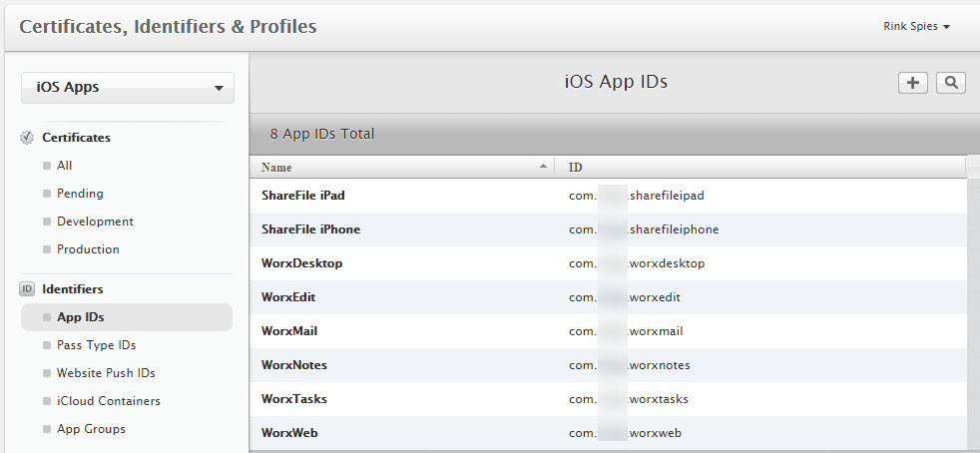Click the Identifiers ID badge icon
The image size is (980, 453).
coord(27,289)
